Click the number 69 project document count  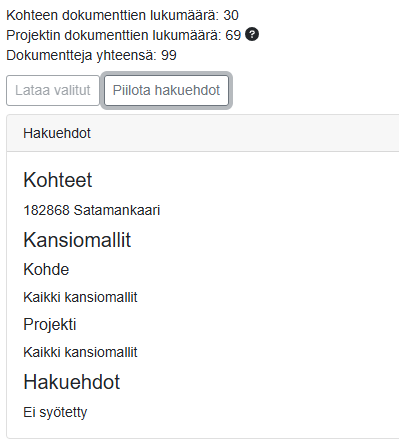click(x=233, y=35)
